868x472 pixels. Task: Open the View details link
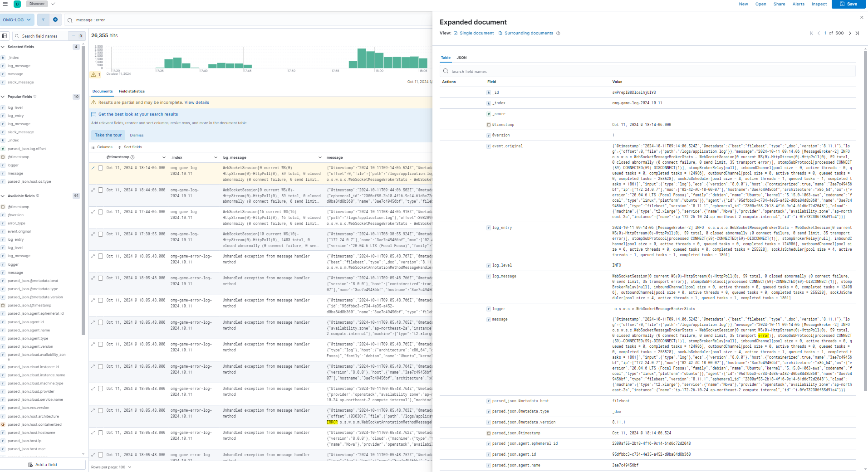point(196,102)
